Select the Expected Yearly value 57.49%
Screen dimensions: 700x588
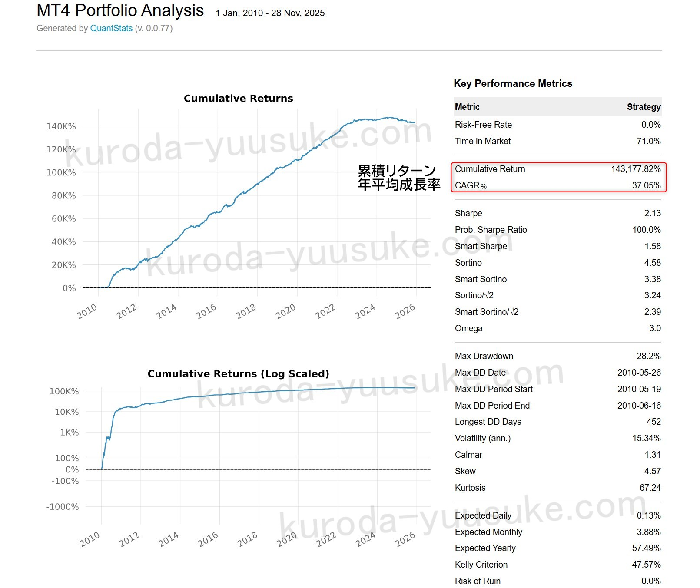point(646,548)
